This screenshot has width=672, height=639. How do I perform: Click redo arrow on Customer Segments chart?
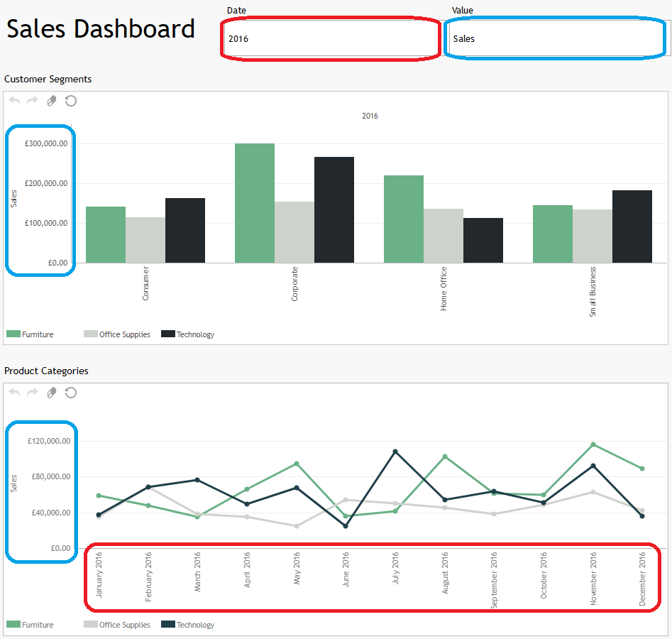pos(32,101)
